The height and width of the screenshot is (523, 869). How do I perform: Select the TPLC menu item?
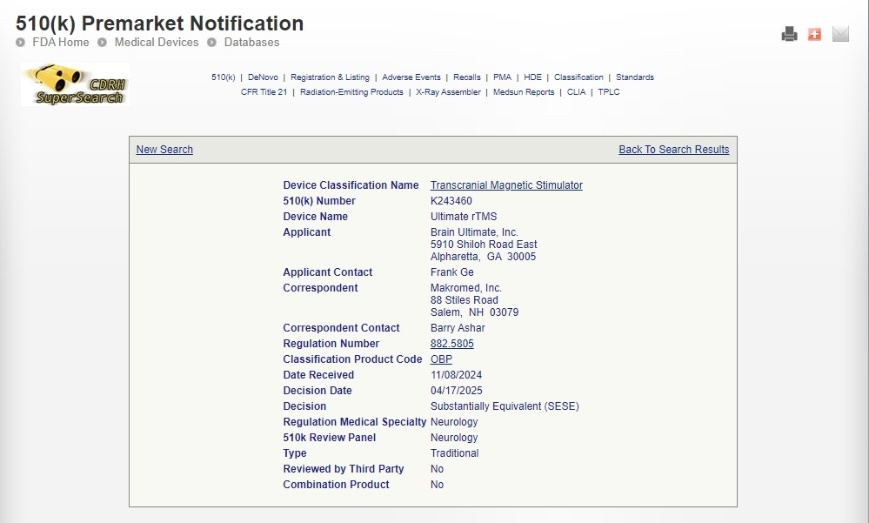click(609, 92)
